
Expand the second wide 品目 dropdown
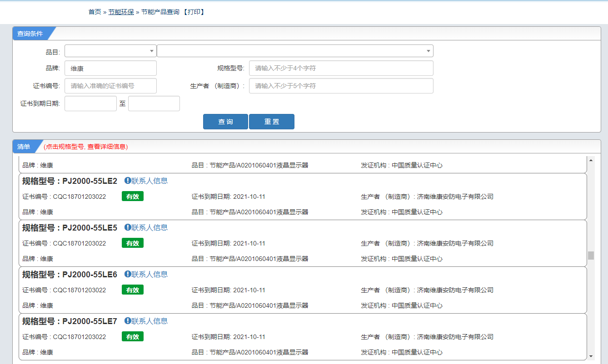(x=295, y=51)
